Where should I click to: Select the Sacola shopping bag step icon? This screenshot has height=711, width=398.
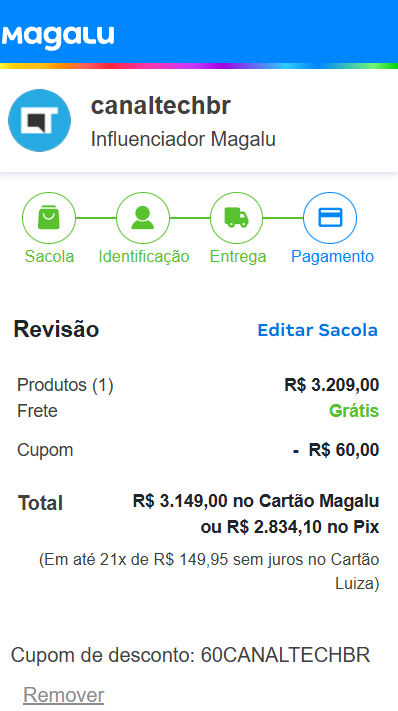(49, 218)
